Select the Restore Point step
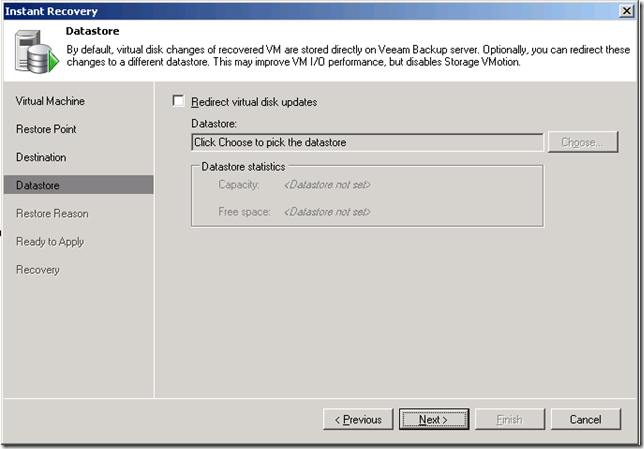644x449 pixels. coord(46,129)
